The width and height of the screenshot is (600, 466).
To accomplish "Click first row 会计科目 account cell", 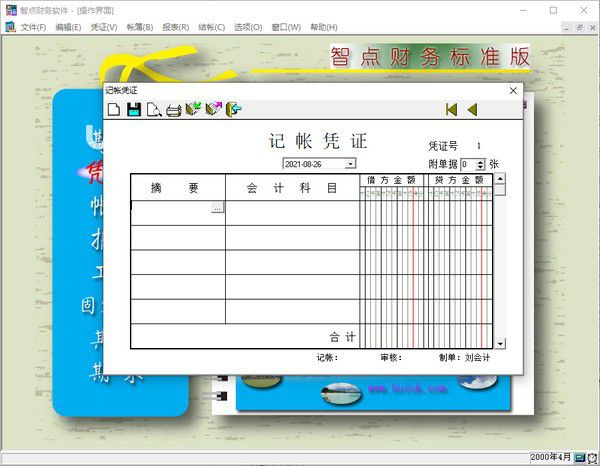I will pos(292,213).
